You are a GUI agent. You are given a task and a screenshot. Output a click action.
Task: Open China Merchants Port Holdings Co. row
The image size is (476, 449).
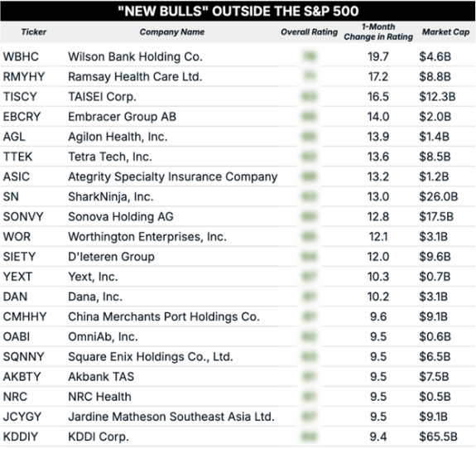pyautogui.click(x=238, y=316)
